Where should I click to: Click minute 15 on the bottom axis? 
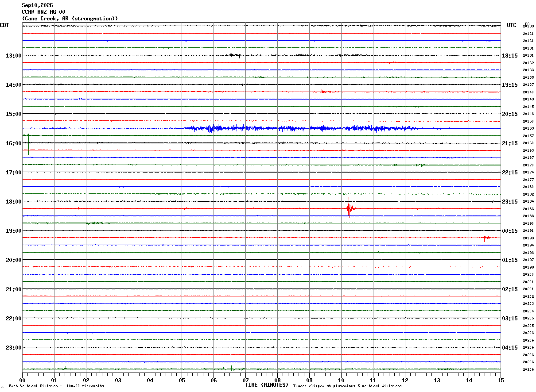[501, 380]
